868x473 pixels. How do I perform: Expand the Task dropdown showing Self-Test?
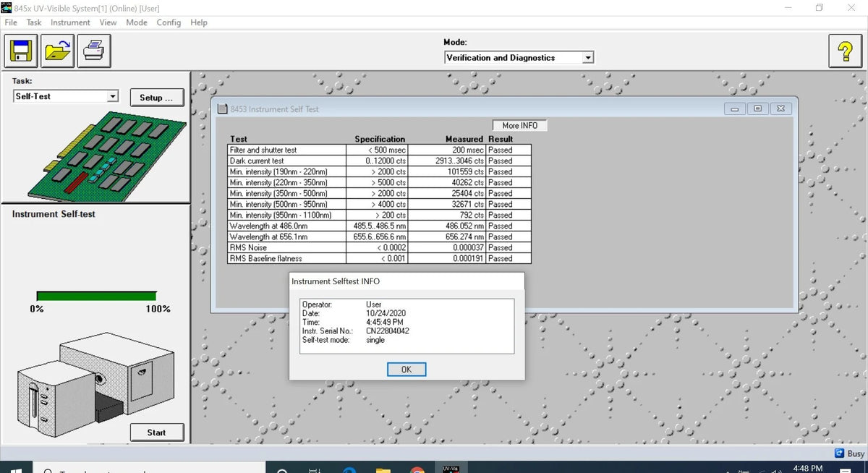click(113, 96)
